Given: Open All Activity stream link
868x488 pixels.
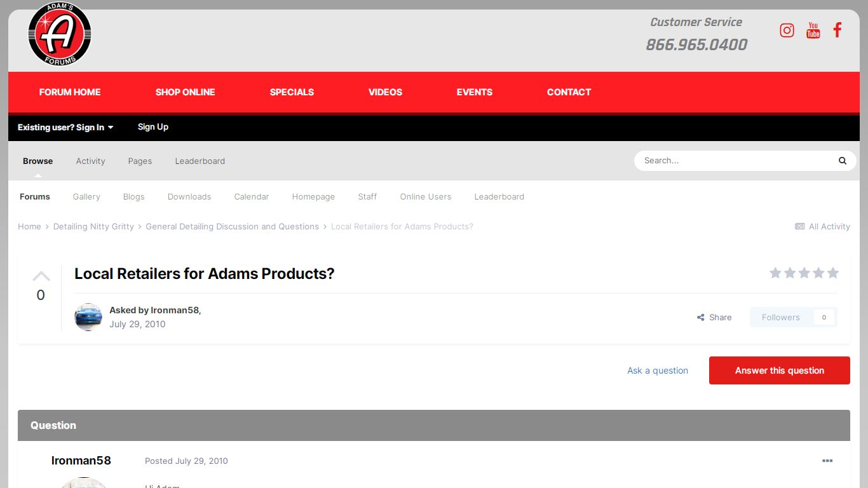Looking at the screenshot, I should click(x=822, y=226).
